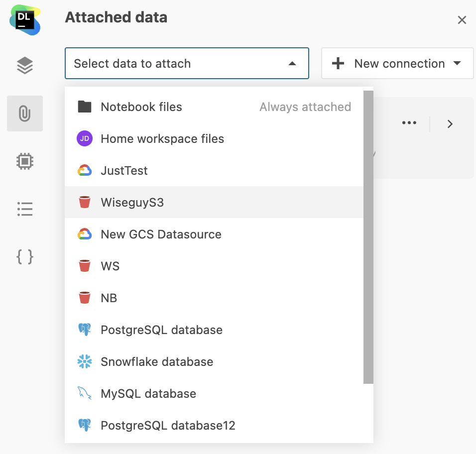Select the Home workspace files entry
The width and height of the screenshot is (476, 454).
pyautogui.click(x=162, y=138)
